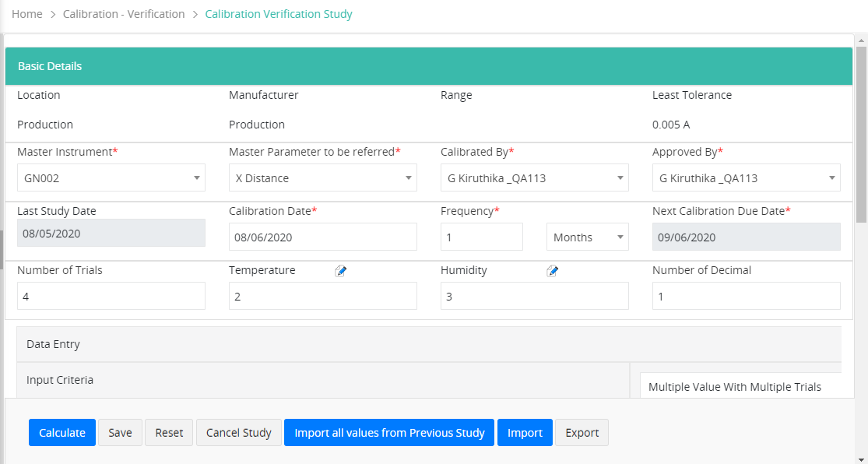Go to Home in the breadcrumb
The image size is (868, 464).
click(27, 14)
